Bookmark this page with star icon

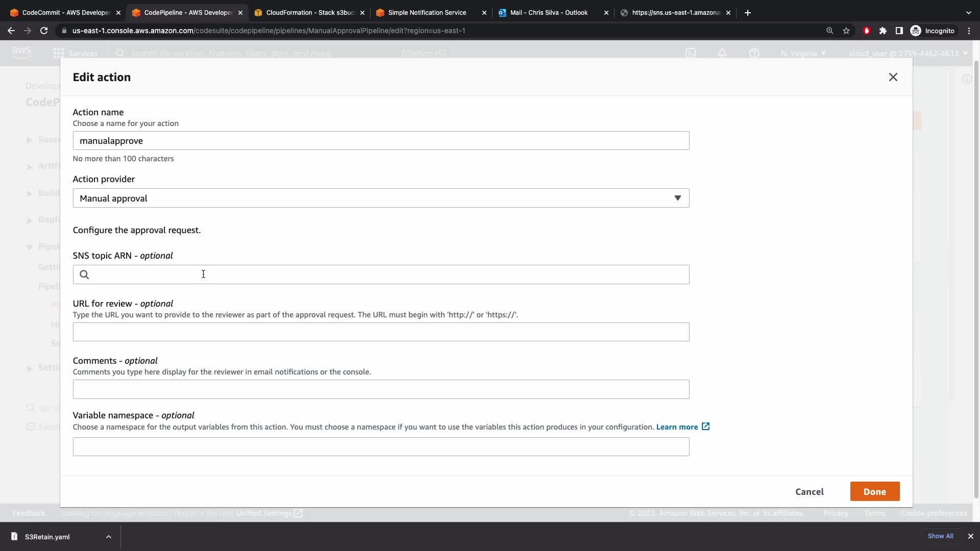click(x=846, y=31)
